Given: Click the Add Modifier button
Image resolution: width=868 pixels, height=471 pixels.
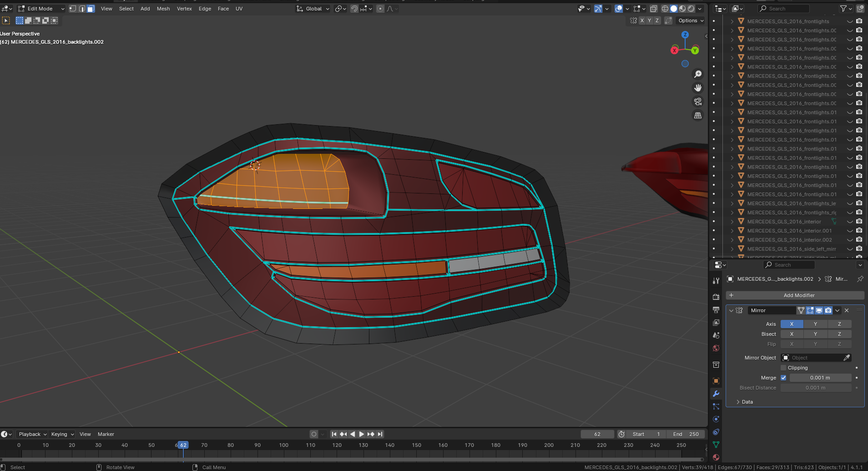Looking at the screenshot, I should click(x=799, y=295).
